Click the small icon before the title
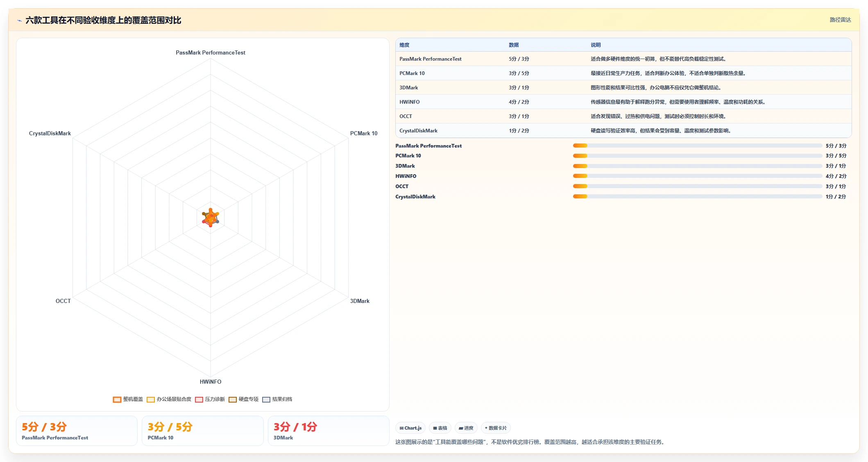The height and width of the screenshot is (462, 868). (19, 20)
